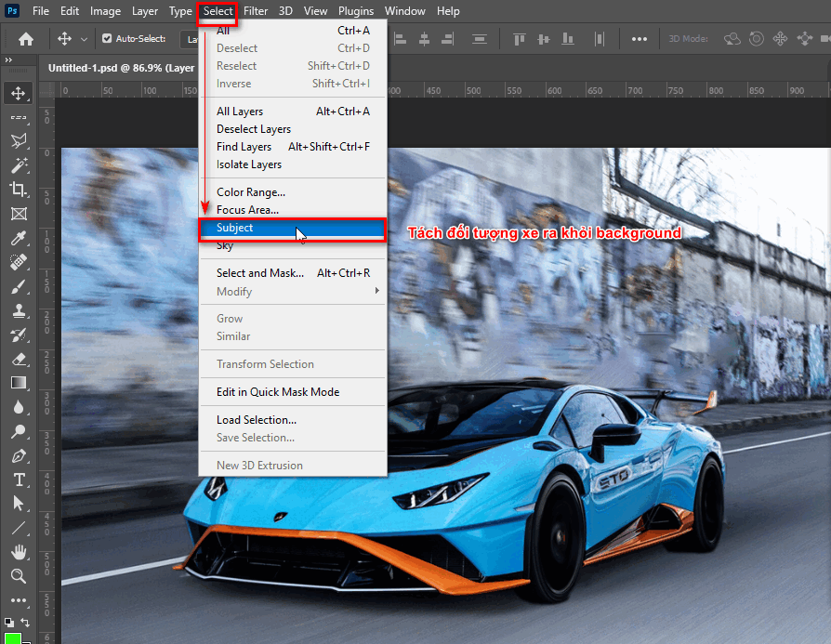
Task: Click the align horizontal centers icon
Action: [423, 38]
